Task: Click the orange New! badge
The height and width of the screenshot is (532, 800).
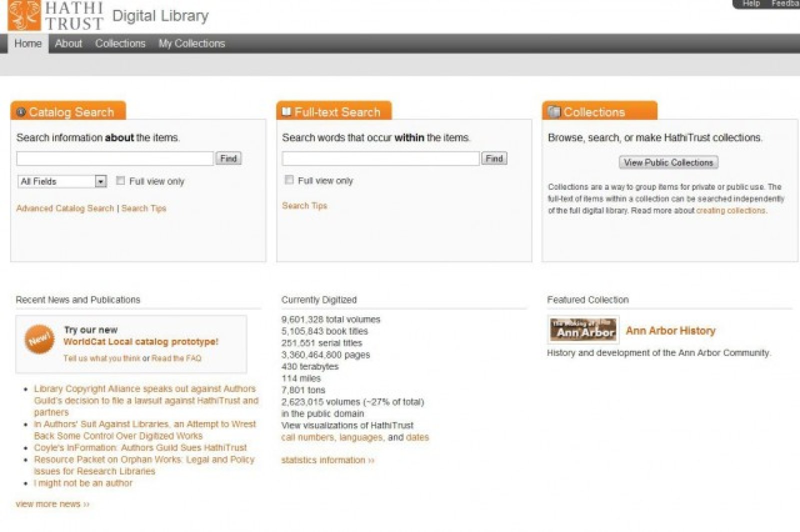Action: tap(39, 340)
